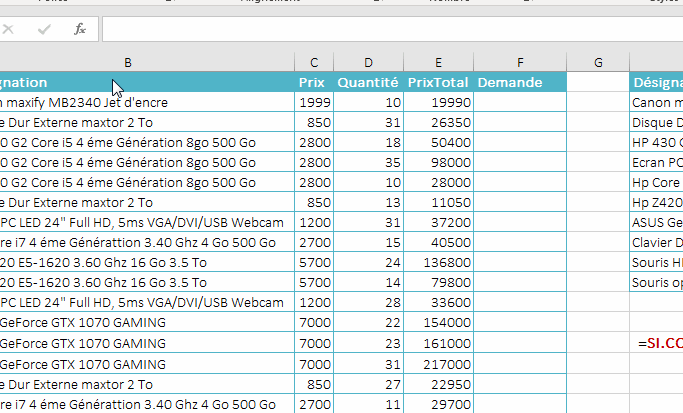Select the PrixTotal cell 22950
683x413 pixels.
coord(438,384)
